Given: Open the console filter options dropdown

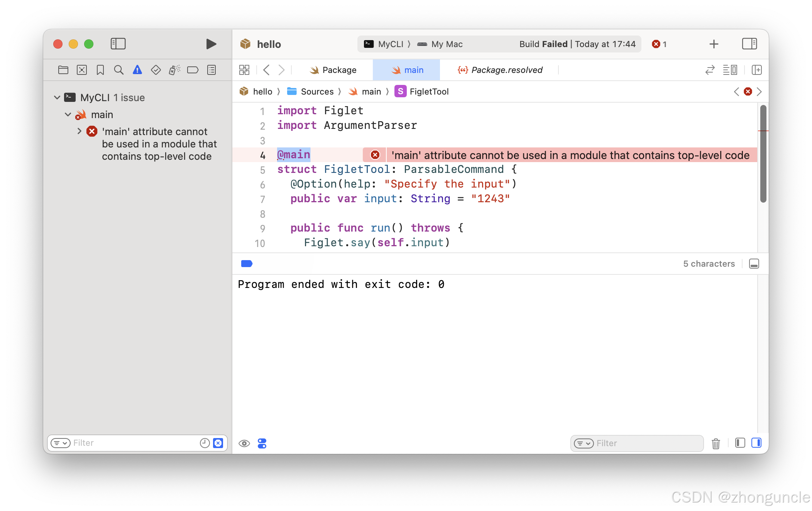Looking at the screenshot, I should click(584, 443).
